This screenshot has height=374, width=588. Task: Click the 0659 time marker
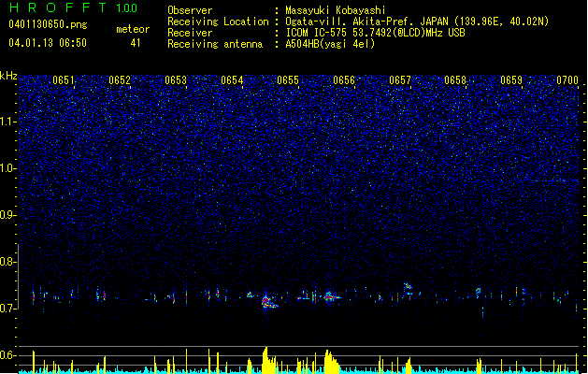click(511, 80)
